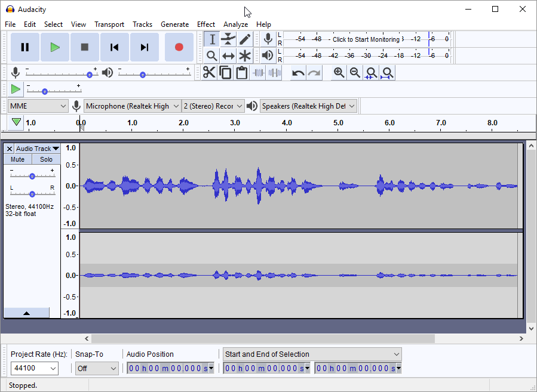Select the Draw pencil tool
The height and width of the screenshot is (392, 537).
pyautogui.click(x=245, y=39)
